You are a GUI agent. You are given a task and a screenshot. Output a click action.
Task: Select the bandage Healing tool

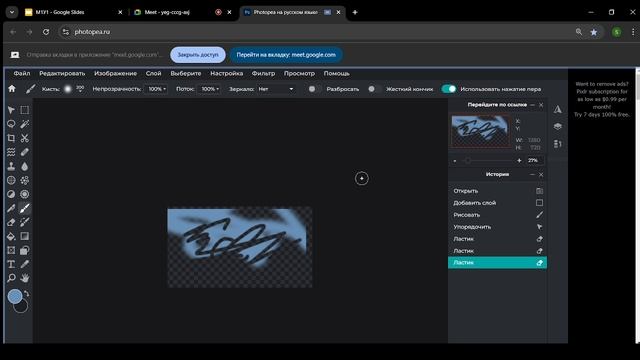(25, 152)
